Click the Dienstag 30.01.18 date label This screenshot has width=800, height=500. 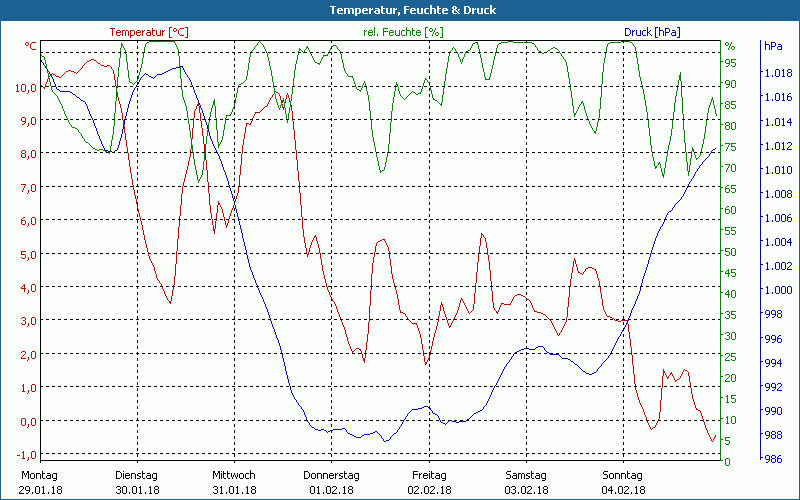point(137,482)
